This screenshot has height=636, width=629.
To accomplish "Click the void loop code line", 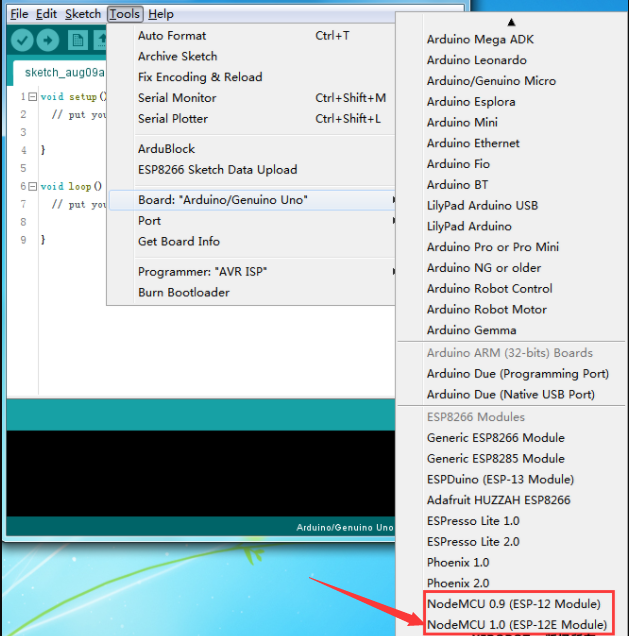I will coord(71,186).
